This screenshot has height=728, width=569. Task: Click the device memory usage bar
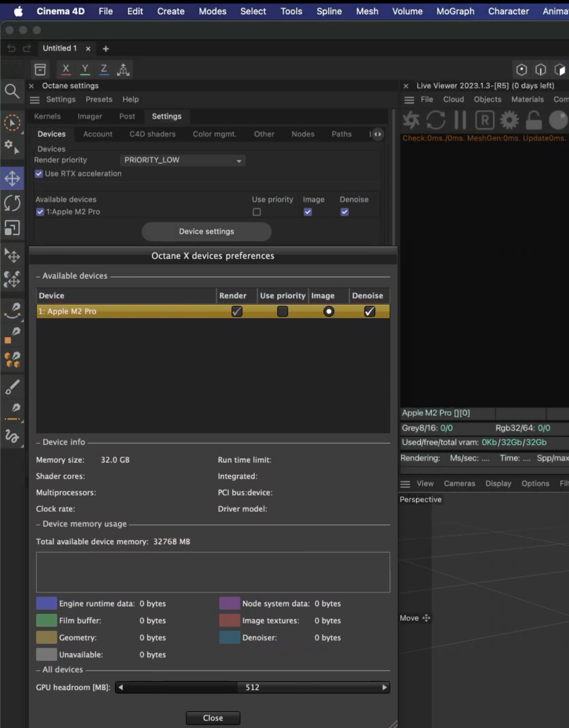pos(213,572)
